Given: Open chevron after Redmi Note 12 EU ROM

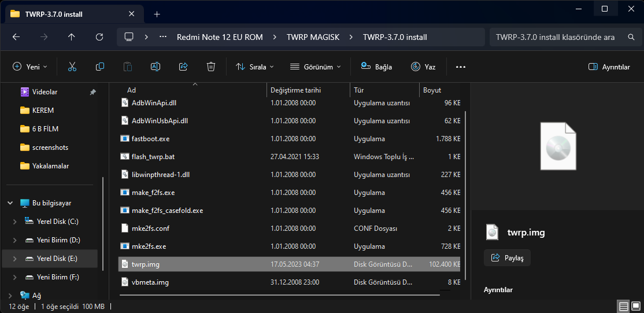Looking at the screenshot, I should pyautogui.click(x=275, y=37).
